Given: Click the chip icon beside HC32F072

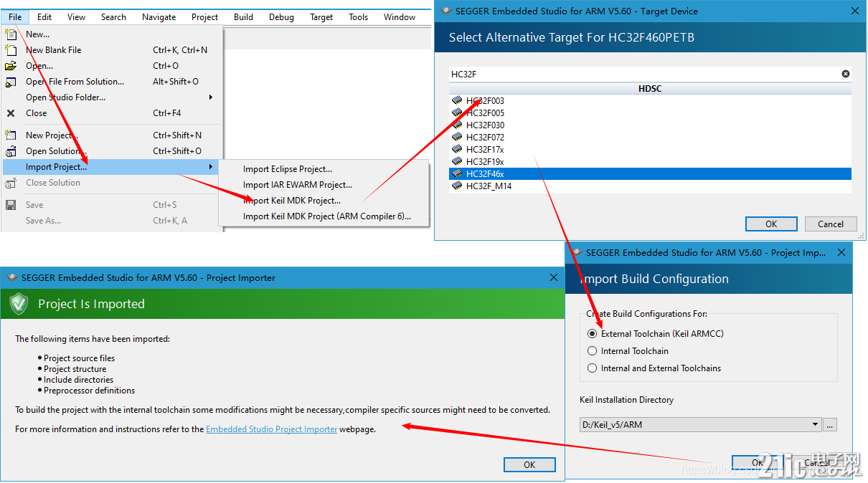Looking at the screenshot, I should [457, 138].
